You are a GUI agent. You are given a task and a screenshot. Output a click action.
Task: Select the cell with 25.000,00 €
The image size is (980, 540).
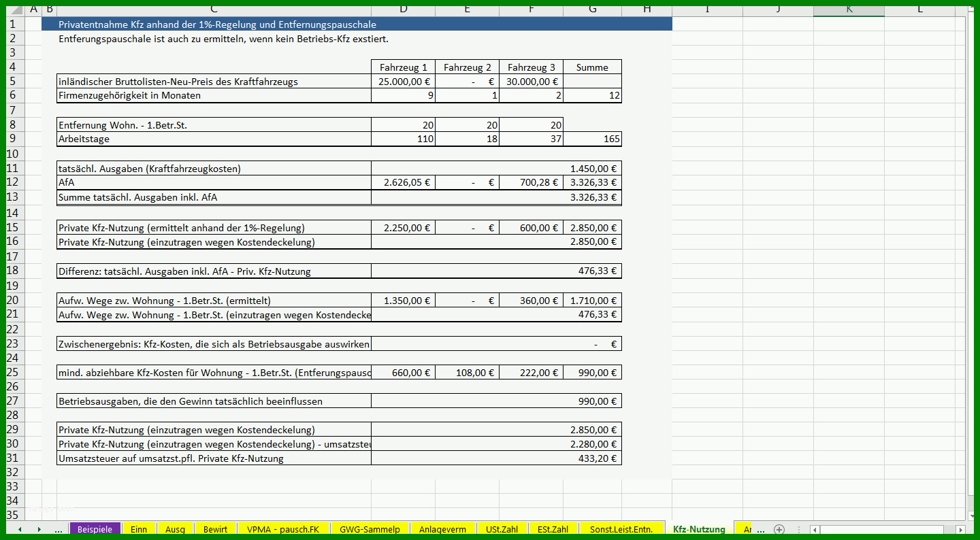coord(404,82)
